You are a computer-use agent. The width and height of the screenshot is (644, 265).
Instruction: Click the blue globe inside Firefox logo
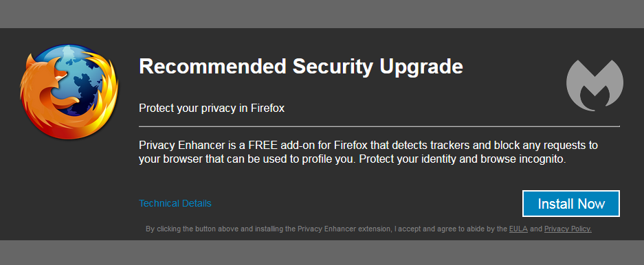[x=78, y=79]
